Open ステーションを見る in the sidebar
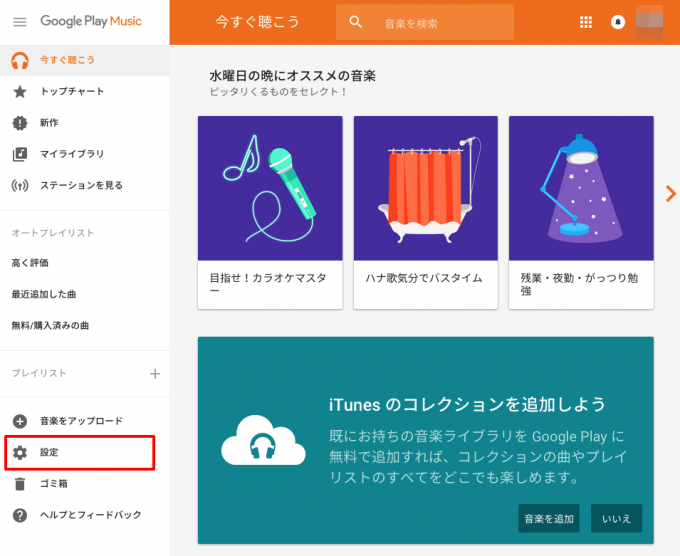 [85, 186]
